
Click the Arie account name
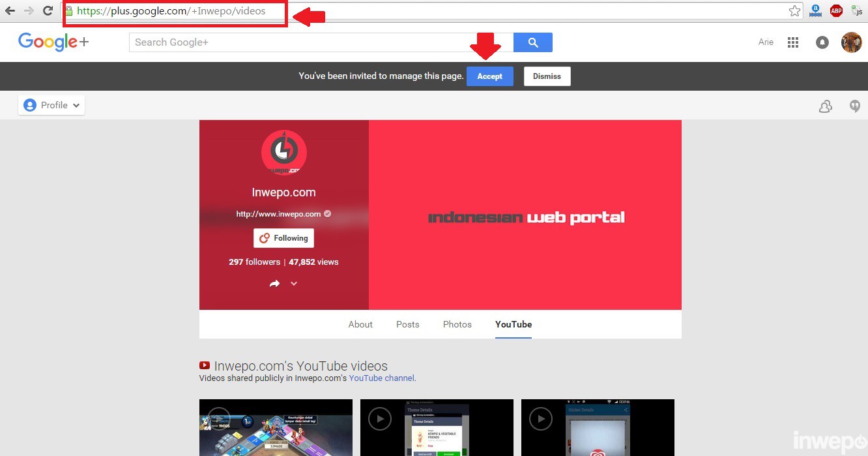click(x=766, y=42)
